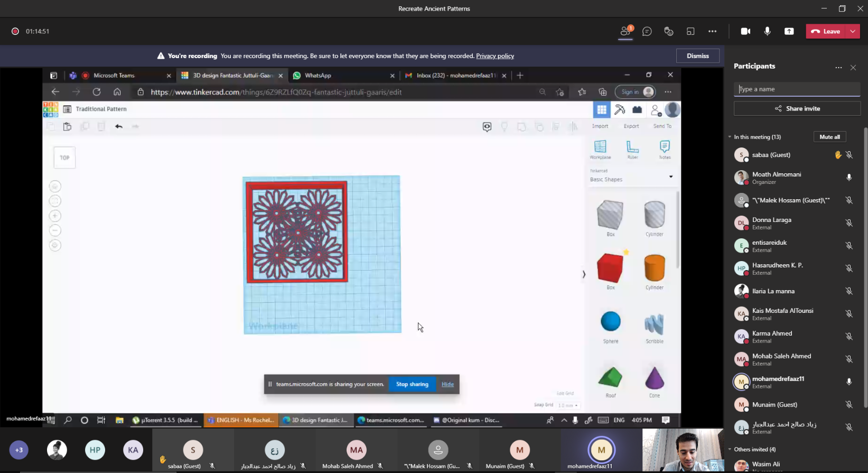Collapse the Others invited section
This screenshot has width=868, height=473.
(730, 449)
